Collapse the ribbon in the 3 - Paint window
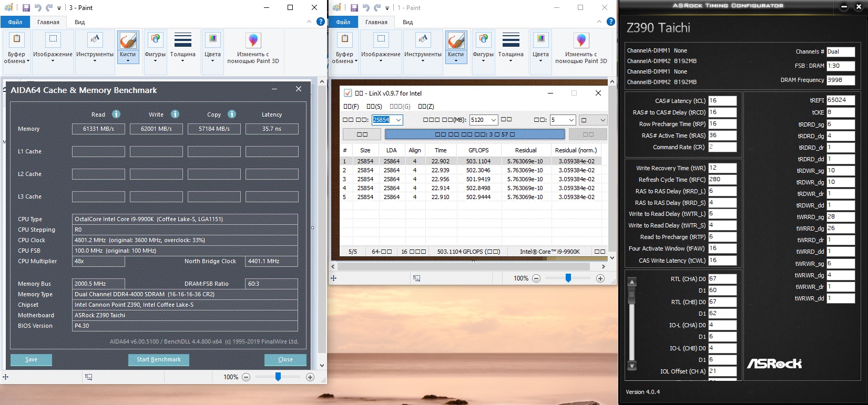The image size is (868, 405). [309, 22]
